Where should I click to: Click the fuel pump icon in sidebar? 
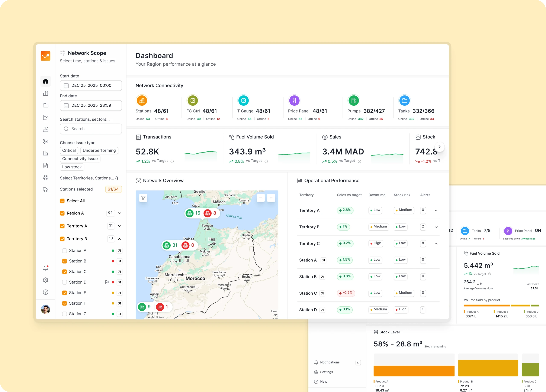point(45,117)
